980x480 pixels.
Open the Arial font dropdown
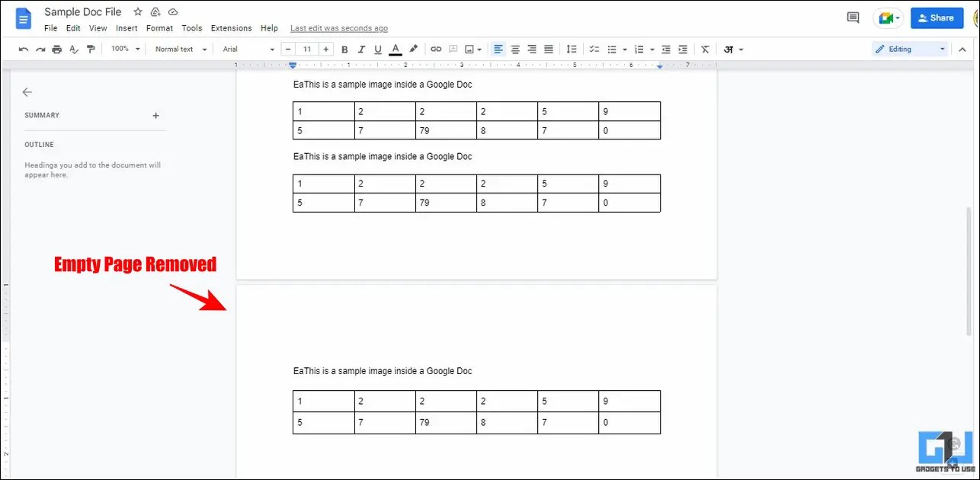(x=248, y=49)
